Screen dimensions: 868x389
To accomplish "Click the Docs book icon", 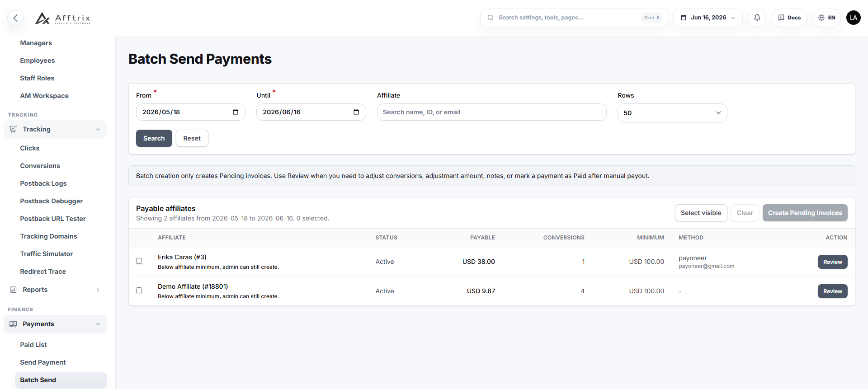I will 781,18.
